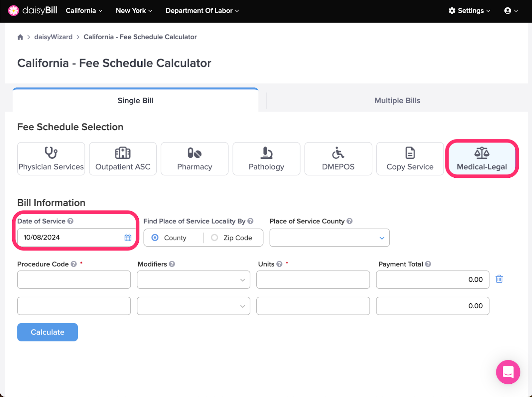Screen dimensions: 532x397
Task: Select Physician Services fee schedule
Action: point(51,158)
